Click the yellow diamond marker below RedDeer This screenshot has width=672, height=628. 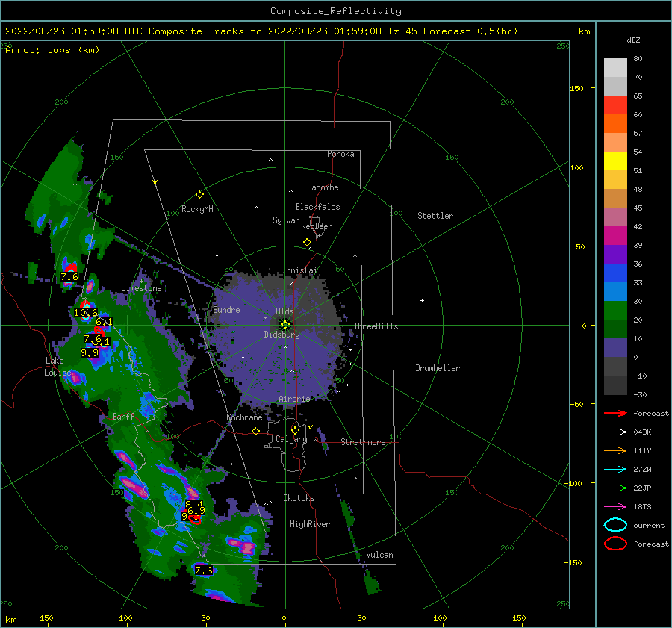tap(307, 243)
